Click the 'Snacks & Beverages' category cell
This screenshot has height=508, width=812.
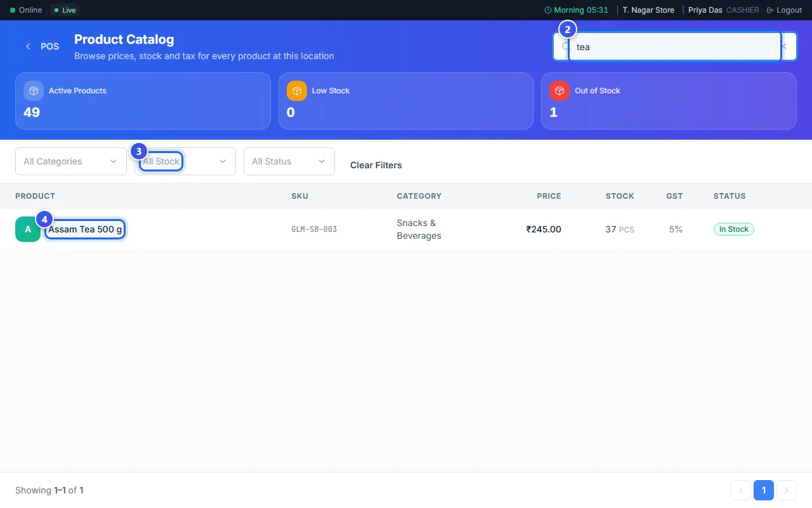(x=419, y=229)
